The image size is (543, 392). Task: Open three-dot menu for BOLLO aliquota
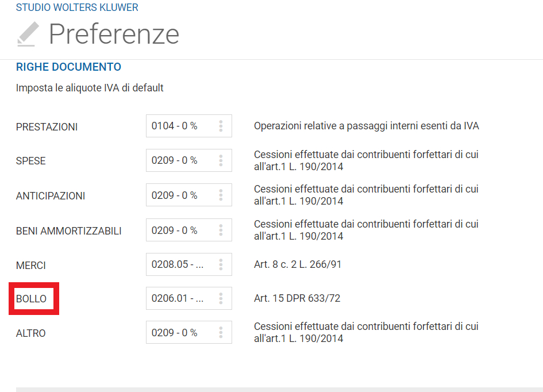pyautogui.click(x=221, y=298)
